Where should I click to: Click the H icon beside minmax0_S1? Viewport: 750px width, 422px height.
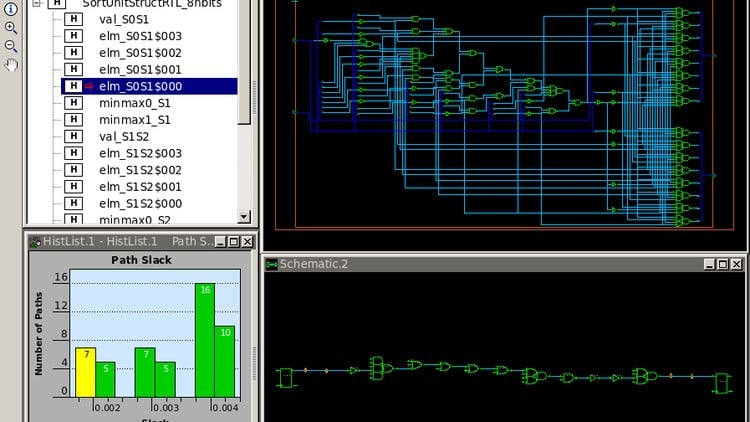point(73,103)
